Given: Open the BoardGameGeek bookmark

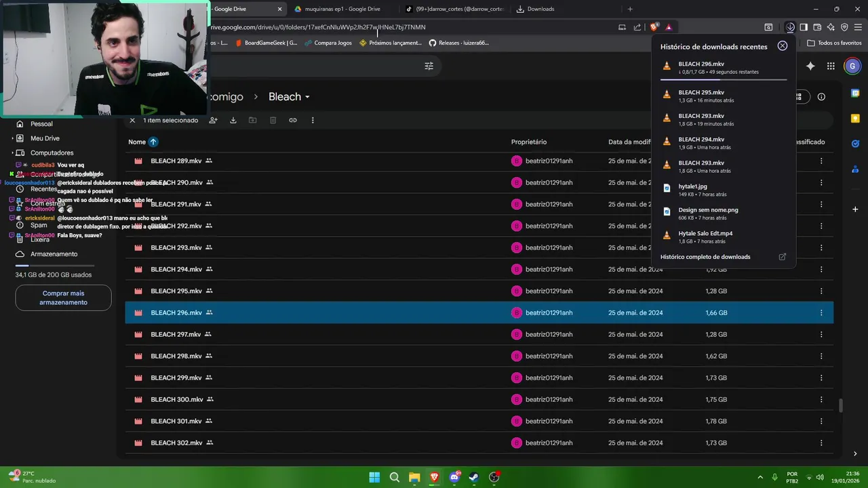Looking at the screenshot, I should click(266, 43).
